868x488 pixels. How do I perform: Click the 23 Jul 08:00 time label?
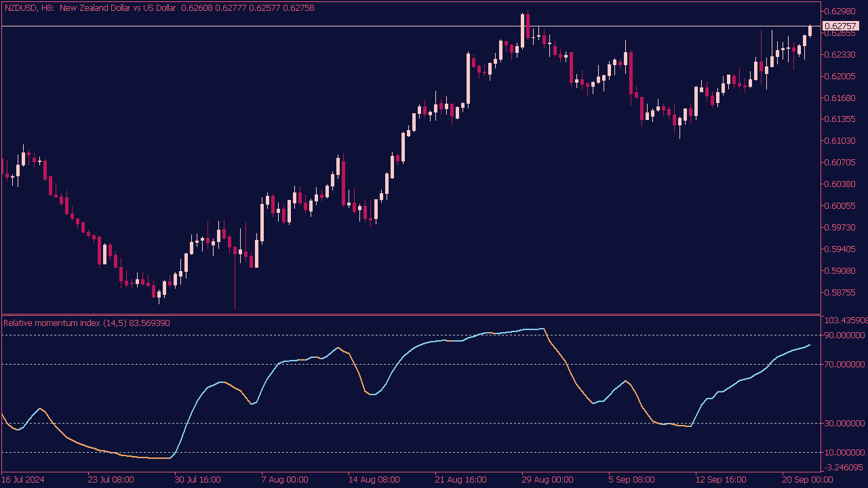tap(111, 480)
